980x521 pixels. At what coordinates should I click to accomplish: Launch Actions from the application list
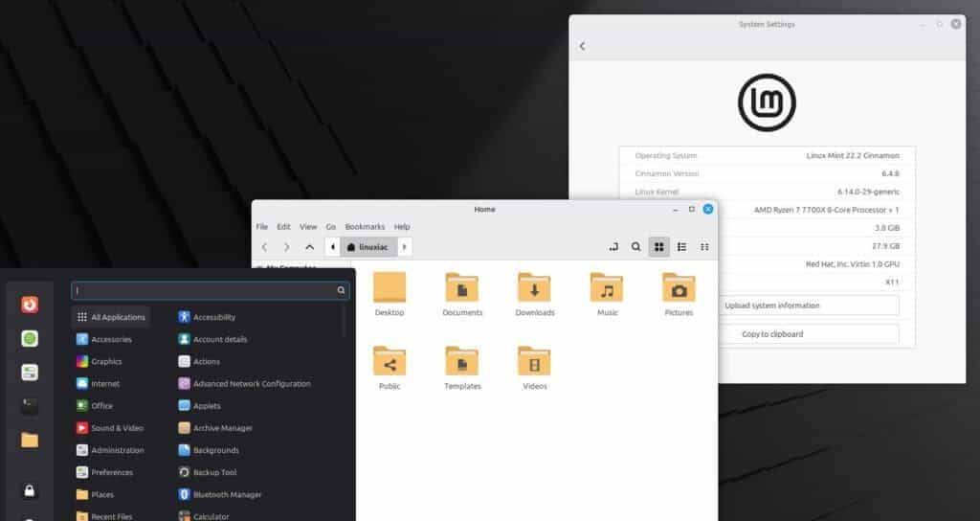click(199, 361)
